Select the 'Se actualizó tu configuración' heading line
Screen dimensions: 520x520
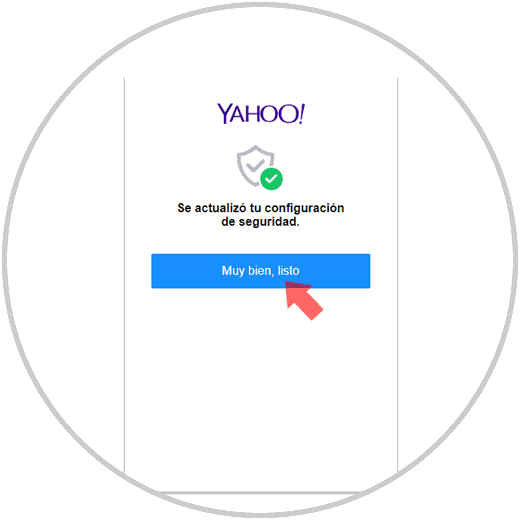click(261, 208)
